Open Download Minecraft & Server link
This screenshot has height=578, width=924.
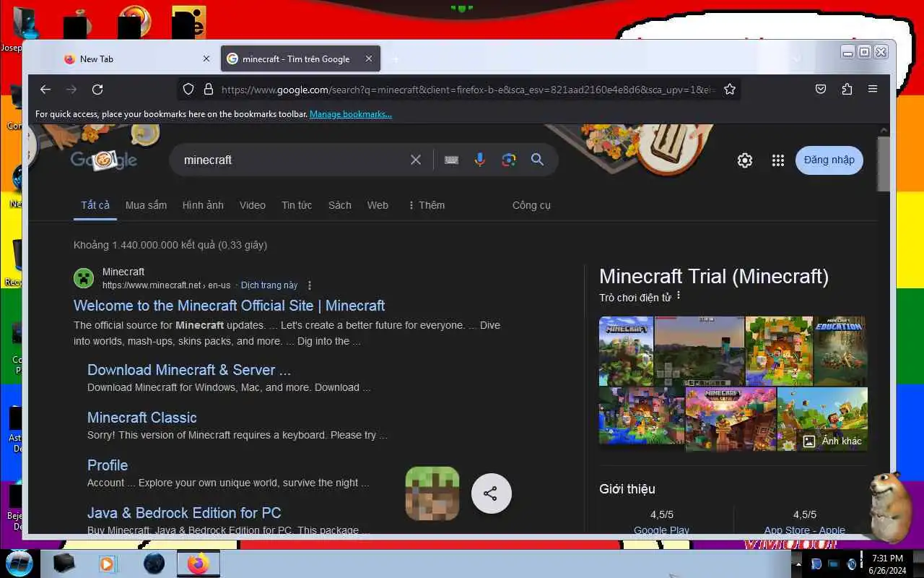[189, 370]
